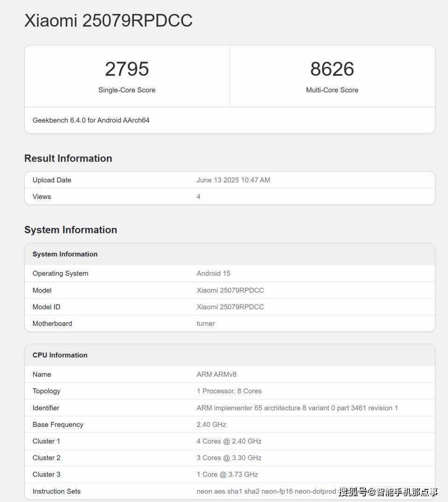Select the upload date "June 13 2025 10:47 AM"

[x=233, y=180]
